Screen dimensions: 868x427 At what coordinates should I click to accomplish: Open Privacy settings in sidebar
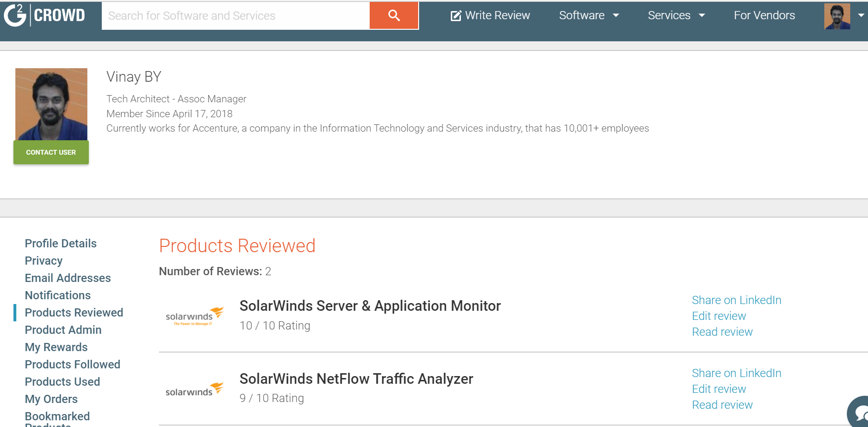[44, 261]
